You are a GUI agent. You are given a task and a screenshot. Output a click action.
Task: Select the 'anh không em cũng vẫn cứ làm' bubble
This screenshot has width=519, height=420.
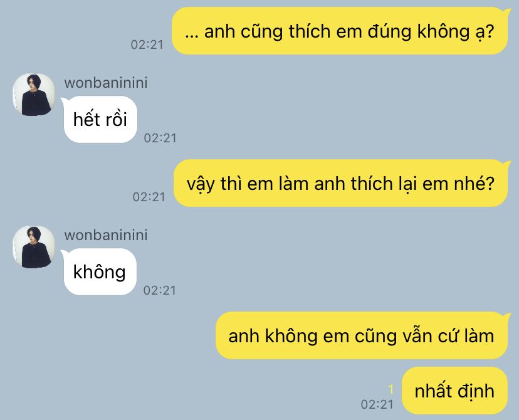(362, 335)
